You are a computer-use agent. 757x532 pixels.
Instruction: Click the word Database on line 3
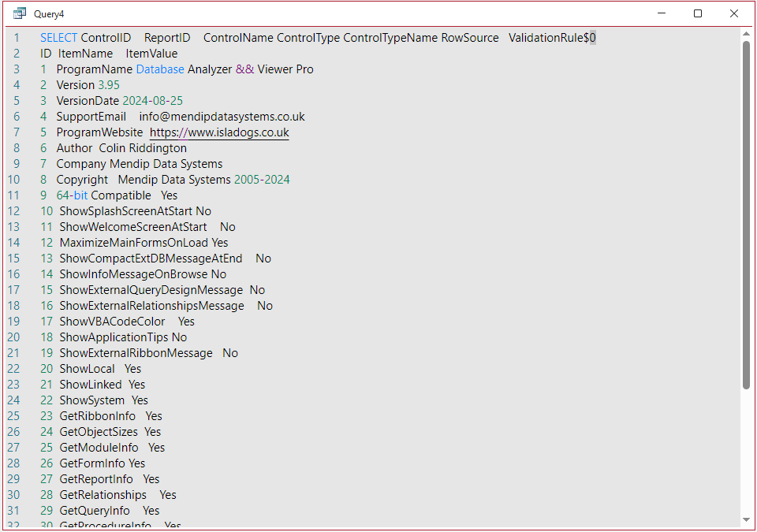[x=160, y=69]
